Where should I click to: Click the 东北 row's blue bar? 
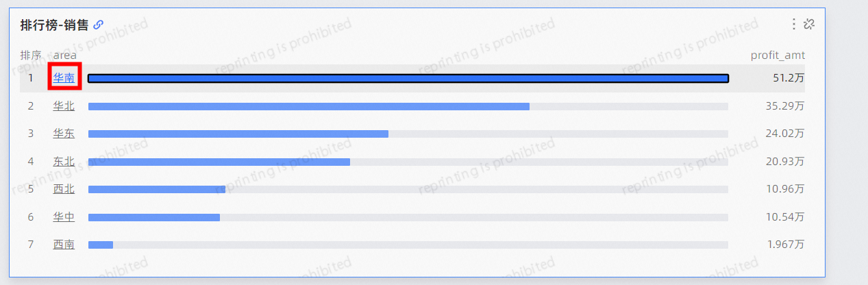[x=219, y=162]
